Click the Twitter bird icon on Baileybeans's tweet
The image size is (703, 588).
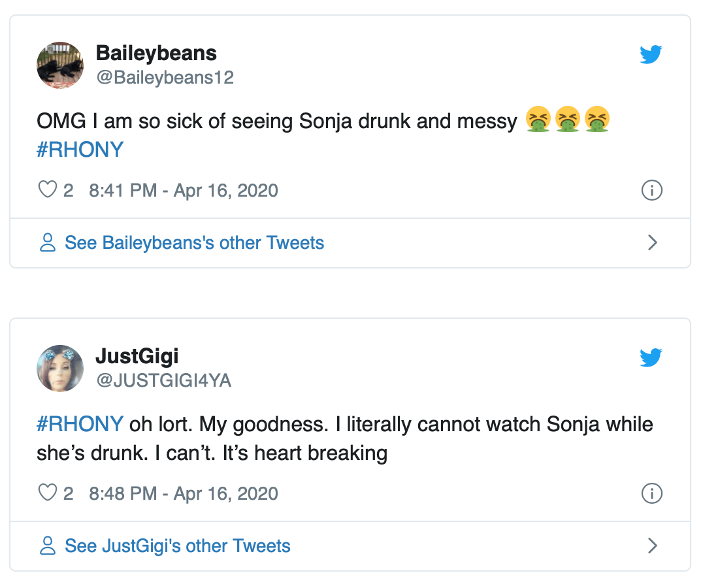pos(651,55)
